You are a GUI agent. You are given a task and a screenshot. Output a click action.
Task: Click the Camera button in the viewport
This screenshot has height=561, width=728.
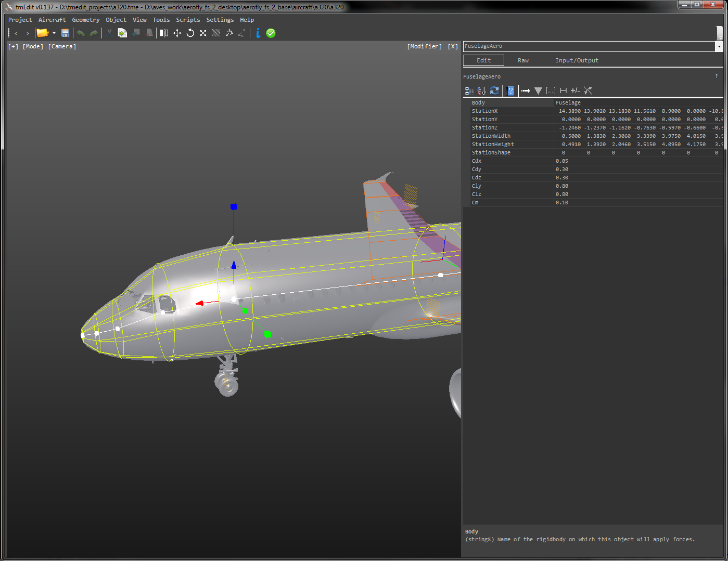click(x=62, y=46)
